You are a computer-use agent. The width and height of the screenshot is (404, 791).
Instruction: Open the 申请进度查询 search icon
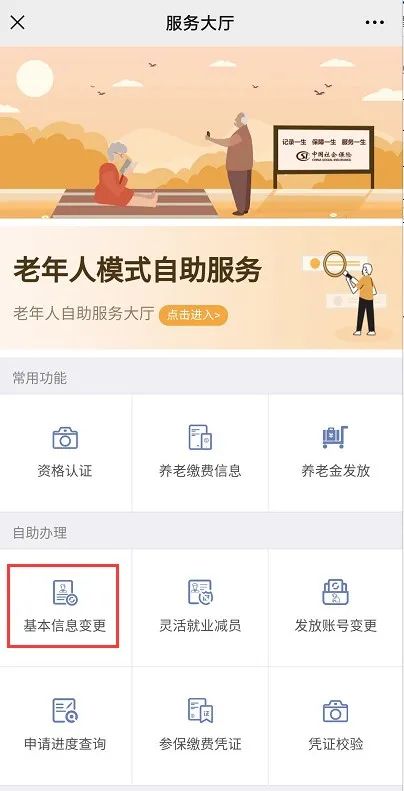[65, 711]
